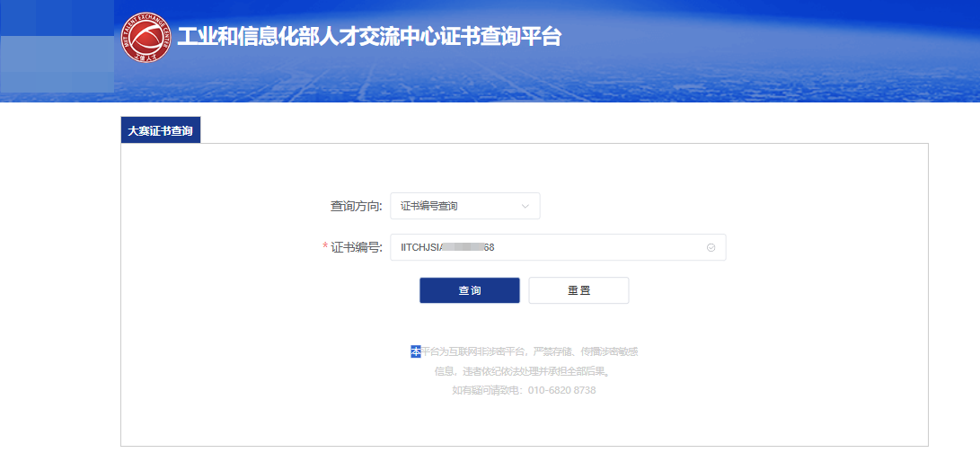Click the MIIT Talent Exchange Center logo
Viewport: 980px width, 453px height.
tap(146, 38)
